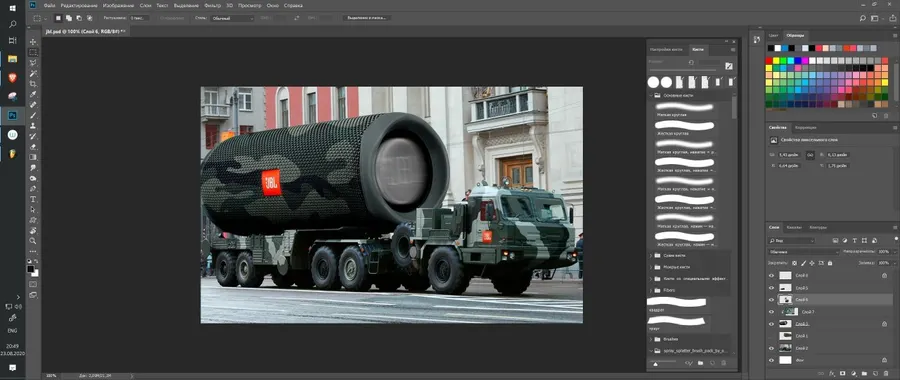Click Lock all padlock icon
This screenshot has height=380, width=900.
point(830,263)
